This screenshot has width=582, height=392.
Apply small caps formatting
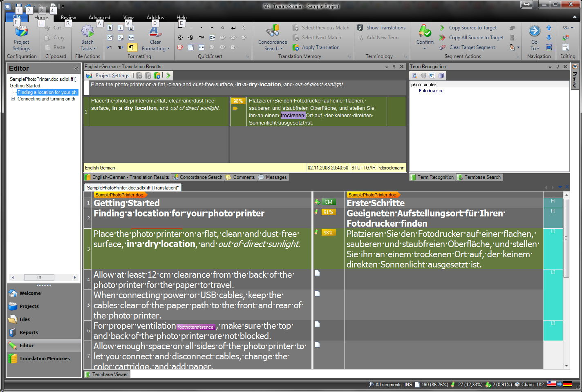point(131,38)
